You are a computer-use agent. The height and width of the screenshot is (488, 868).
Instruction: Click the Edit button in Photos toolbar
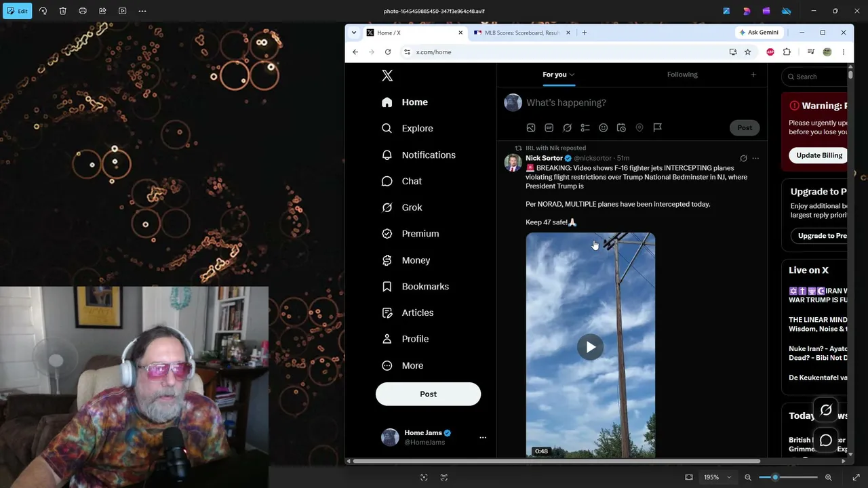(17, 11)
